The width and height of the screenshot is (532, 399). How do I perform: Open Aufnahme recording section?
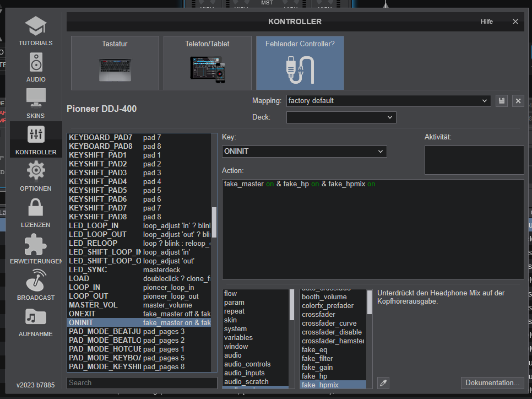click(x=36, y=322)
